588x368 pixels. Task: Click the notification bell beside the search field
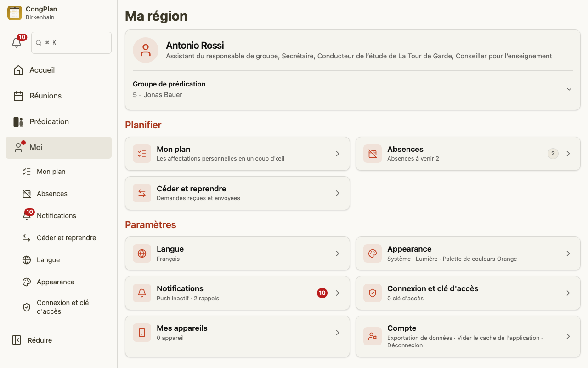pyautogui.click(x=17, y=43)
